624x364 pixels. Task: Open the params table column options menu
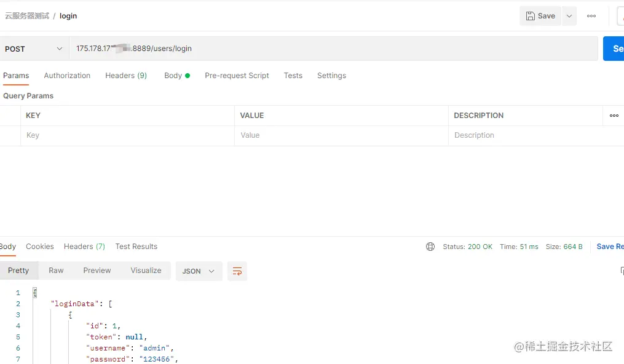(x=614, y=116)
